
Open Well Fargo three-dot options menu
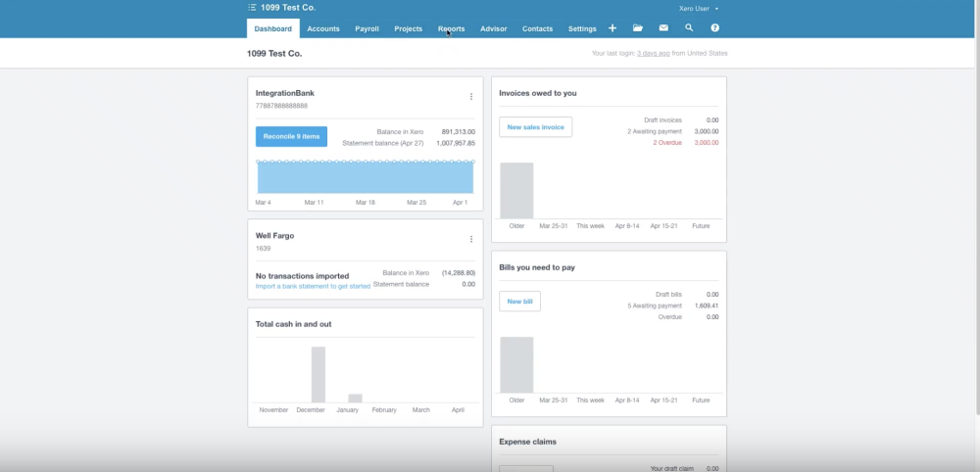[471, 239]
